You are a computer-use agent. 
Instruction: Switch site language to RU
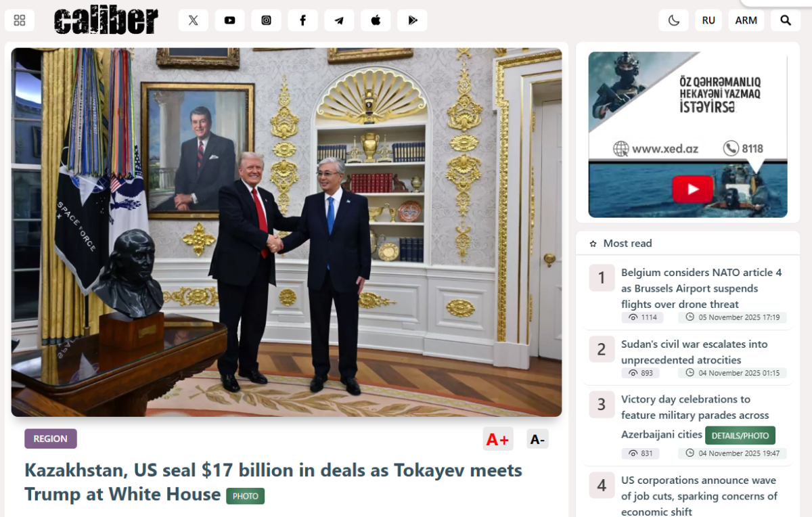[x=708, y=20]
